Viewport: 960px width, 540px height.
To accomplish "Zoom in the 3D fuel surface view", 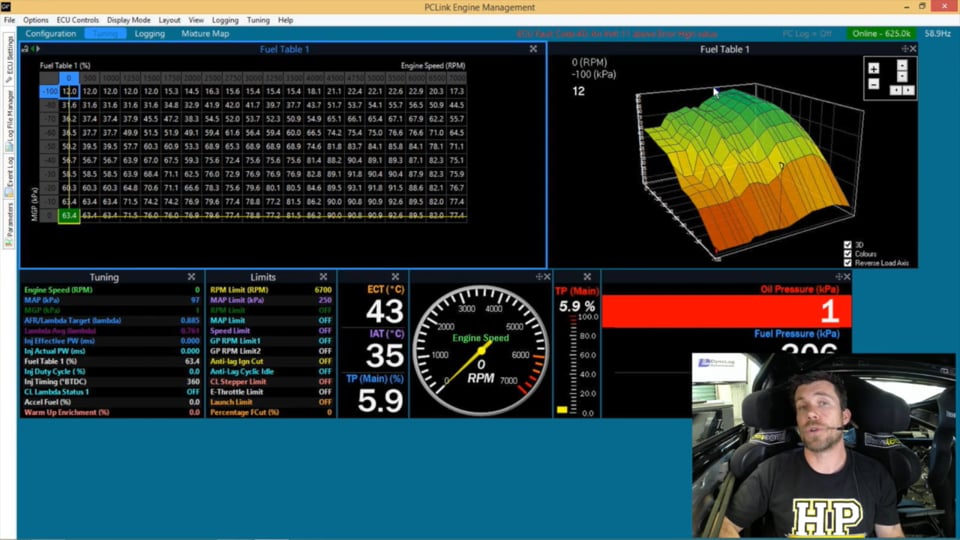I will click(874, 69).
